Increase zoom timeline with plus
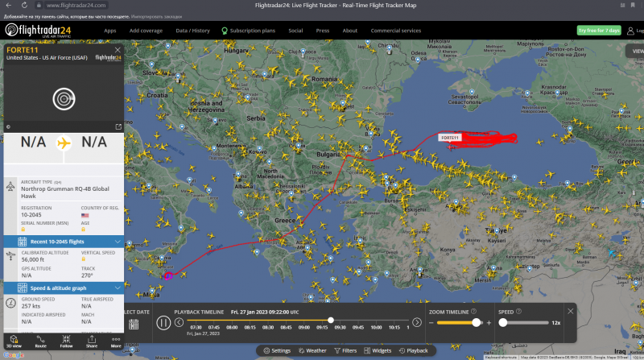The width and height of the screenshot is (644, 360). click(x=489, y=323)
